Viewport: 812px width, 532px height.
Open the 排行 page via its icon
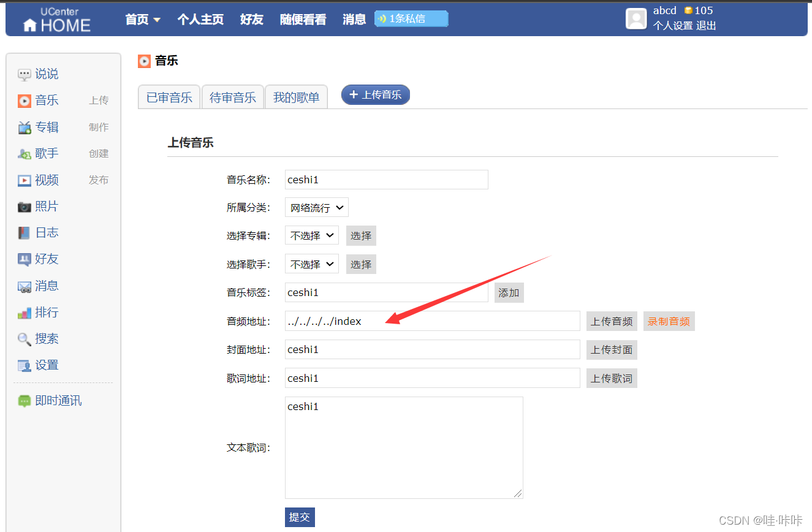[25, 312]
